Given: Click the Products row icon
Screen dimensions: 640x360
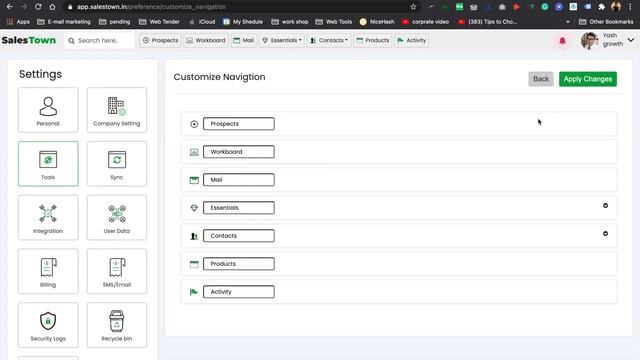Looking at the screenshot, I should click(194, 264).
